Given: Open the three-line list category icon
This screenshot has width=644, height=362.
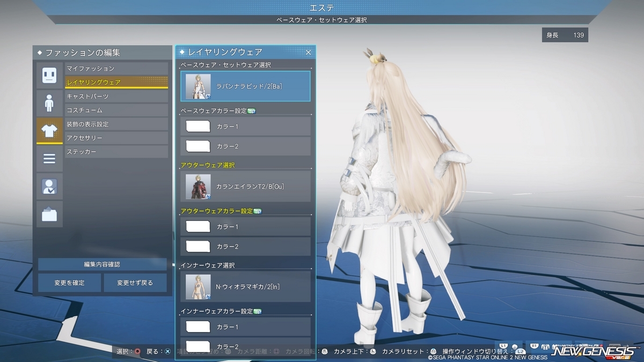Looking at the screenshot, I should [49, 159].
